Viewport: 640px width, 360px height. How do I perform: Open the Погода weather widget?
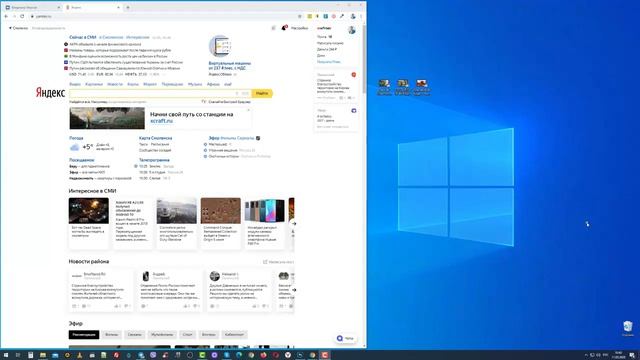point(76,138)
